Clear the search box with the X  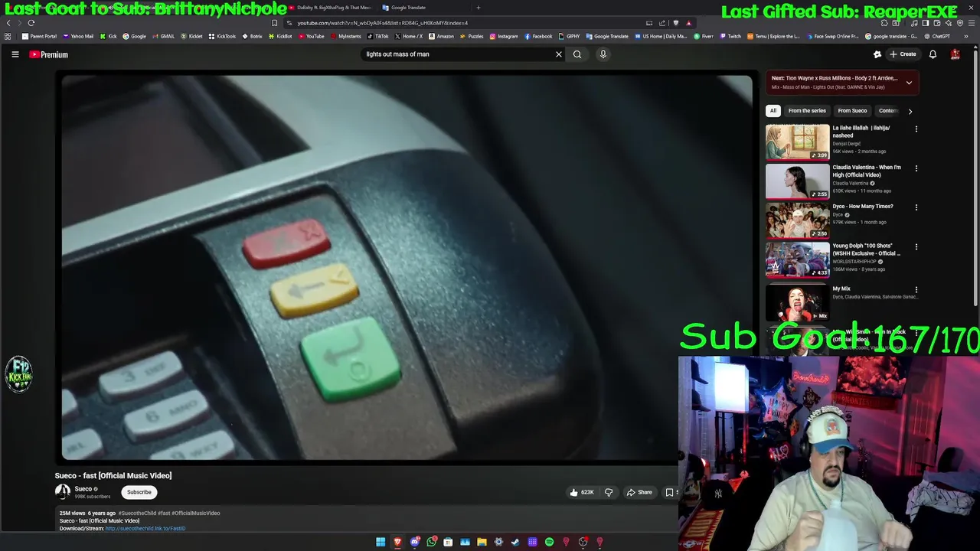point(559,54)
